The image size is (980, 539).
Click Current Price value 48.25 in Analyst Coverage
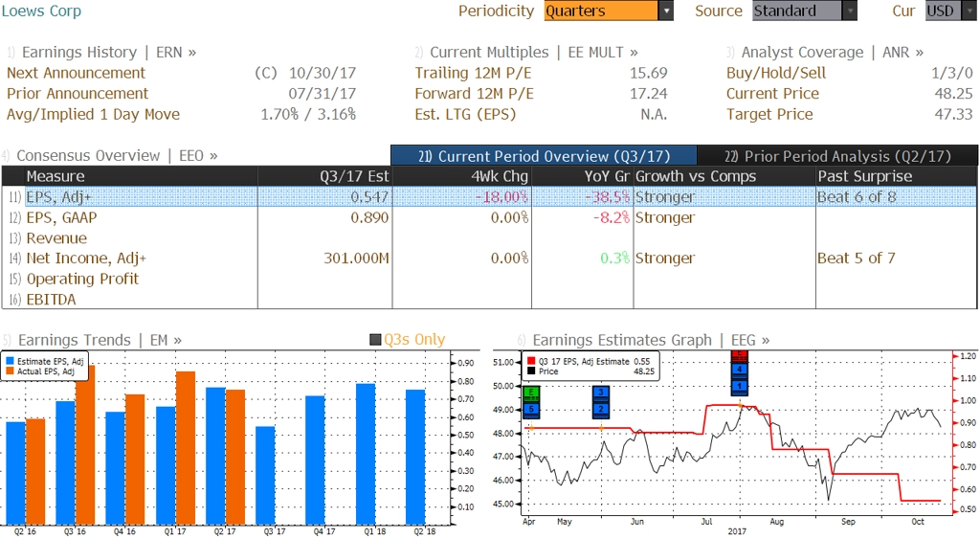954,93
